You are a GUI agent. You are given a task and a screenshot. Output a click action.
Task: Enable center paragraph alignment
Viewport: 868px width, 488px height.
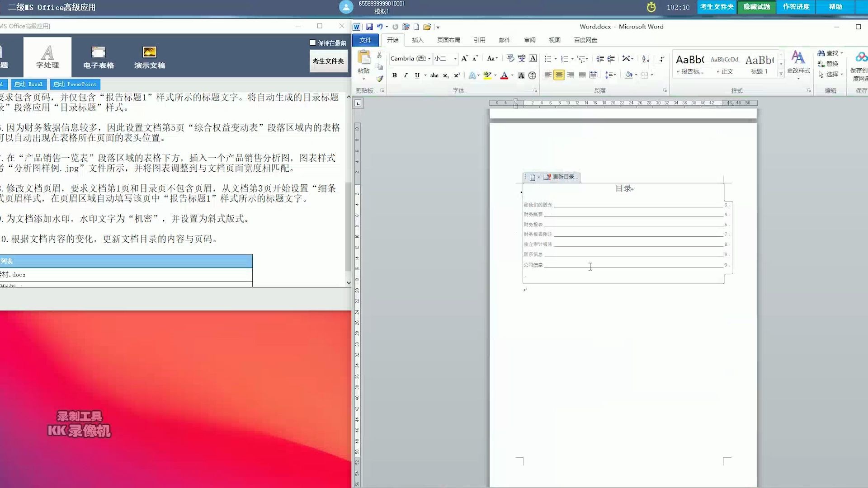click(559, 75)
